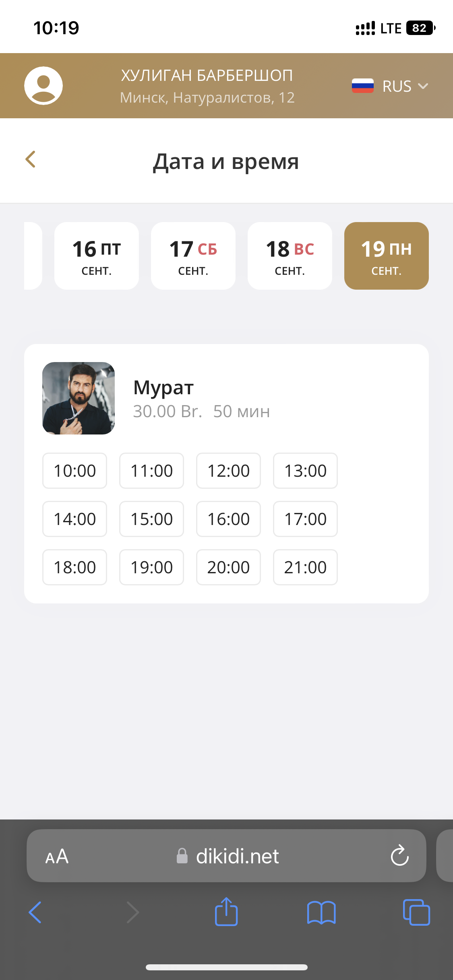Viewport: 453px width, 980px height.
Task: Select date 16 ПТ сент.
Action: 97,256
